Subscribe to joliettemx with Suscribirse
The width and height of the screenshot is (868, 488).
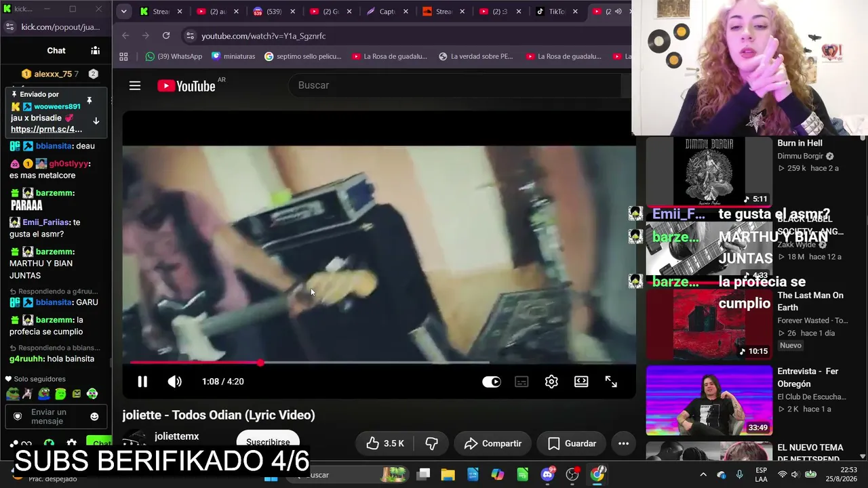click(268, 441)
